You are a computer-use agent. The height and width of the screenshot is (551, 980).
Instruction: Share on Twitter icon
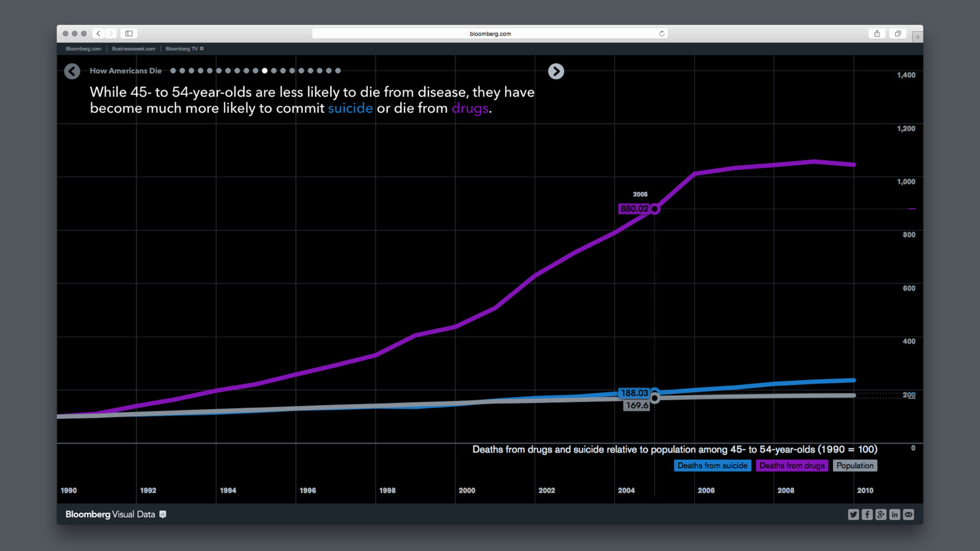pos(853,514)
